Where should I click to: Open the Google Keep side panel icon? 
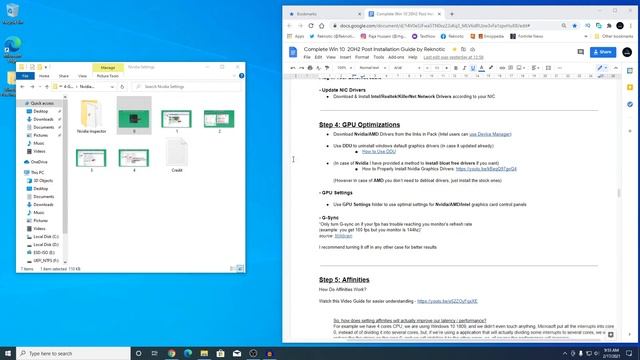[x=630, y=87]
